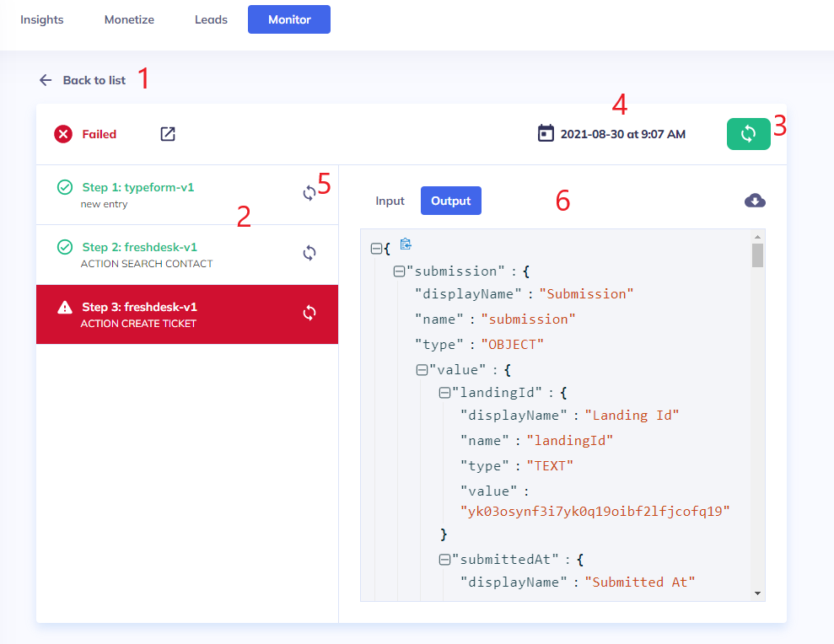
Task: Collapse the "landingId" JSON node
Action: pyautogui.click(x=444, y=393)
